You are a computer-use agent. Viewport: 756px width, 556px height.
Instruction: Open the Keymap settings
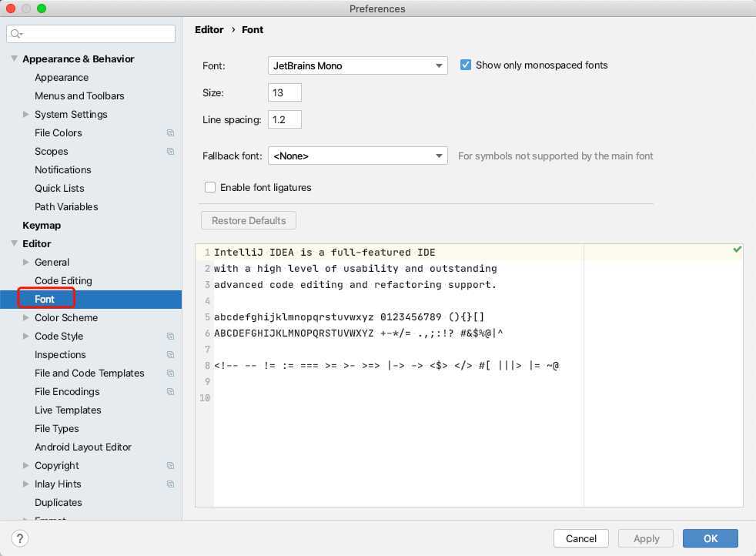click(42, 225)
